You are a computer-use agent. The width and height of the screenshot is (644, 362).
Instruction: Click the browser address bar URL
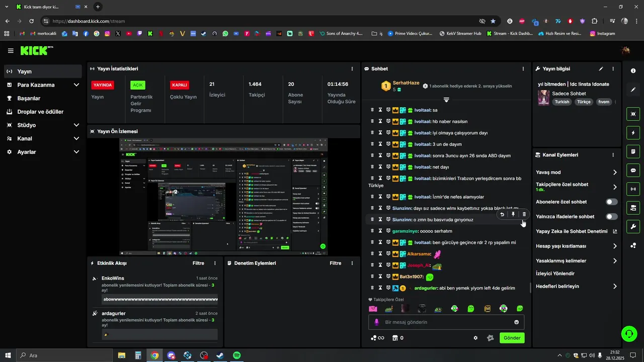(x=89, y=21)
